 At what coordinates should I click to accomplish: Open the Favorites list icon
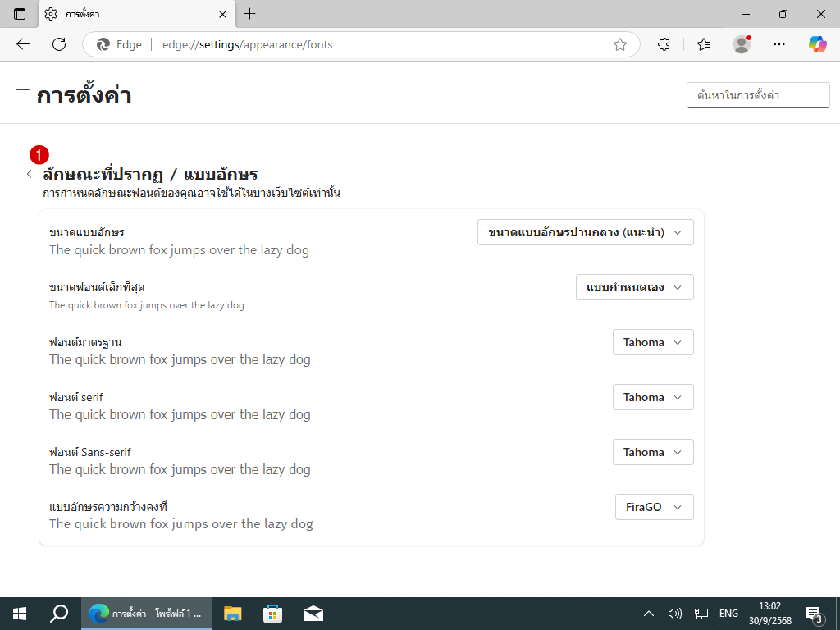[x=703, y=44]
